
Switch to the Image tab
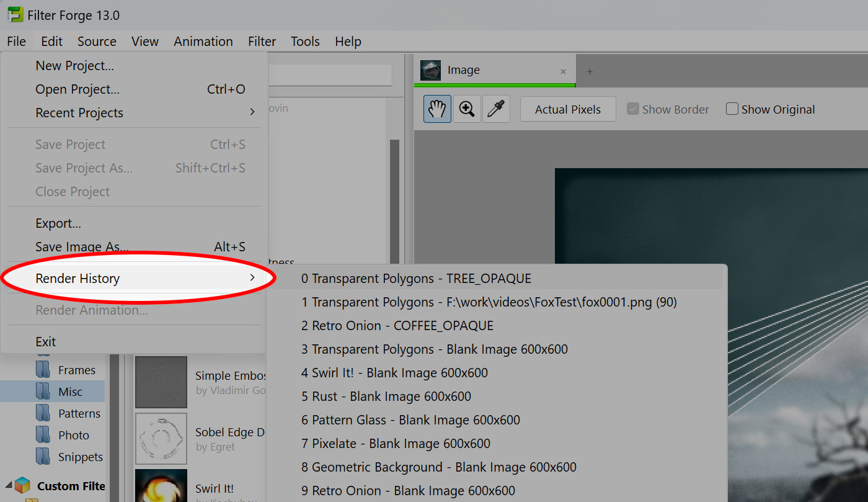[x=495, y=70]
